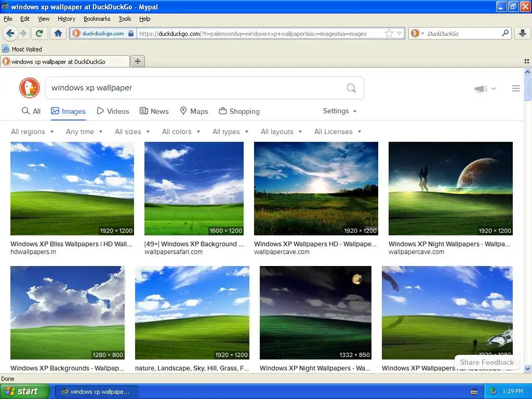Reload the page with the refresh icon

[39, 33]
